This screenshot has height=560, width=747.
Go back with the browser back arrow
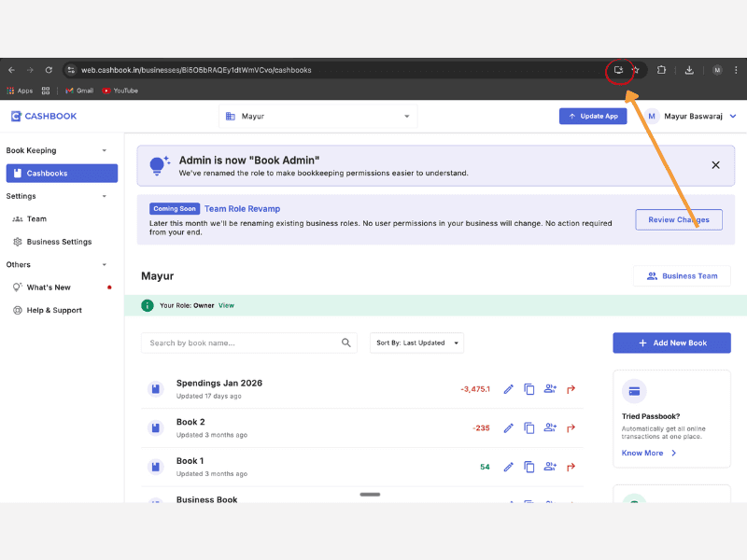click(11, 70)
